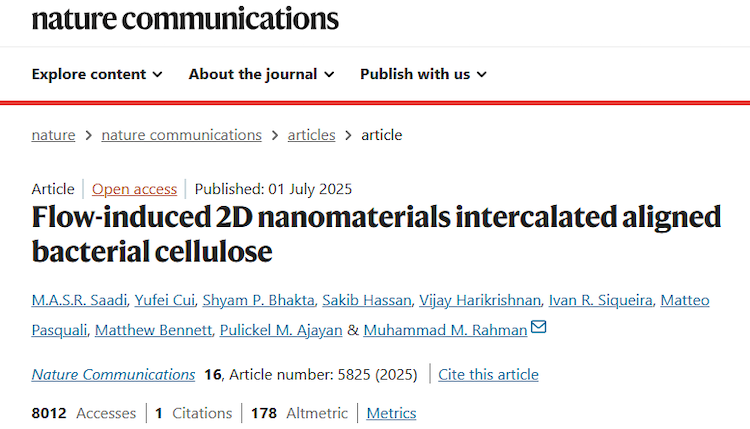Expand the Publish with us menu
The image size is (750, 429).
point(423,74)
